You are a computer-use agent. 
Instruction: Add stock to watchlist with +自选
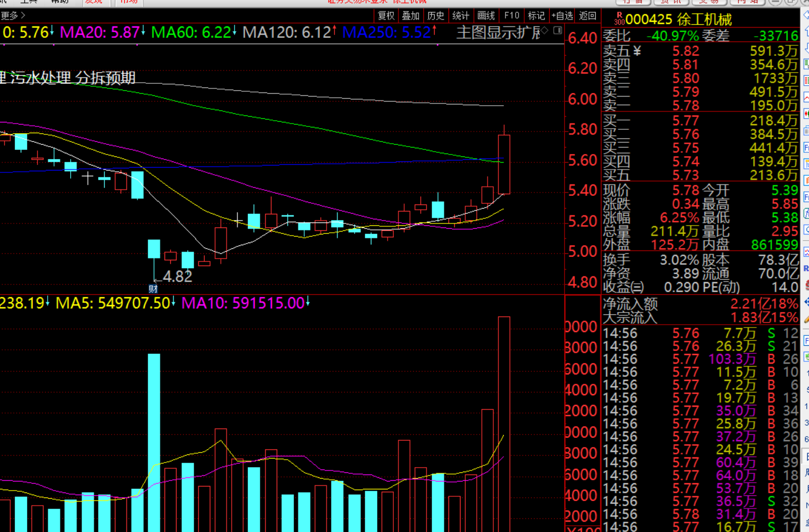pyautogui.click(x=562, y=16)
